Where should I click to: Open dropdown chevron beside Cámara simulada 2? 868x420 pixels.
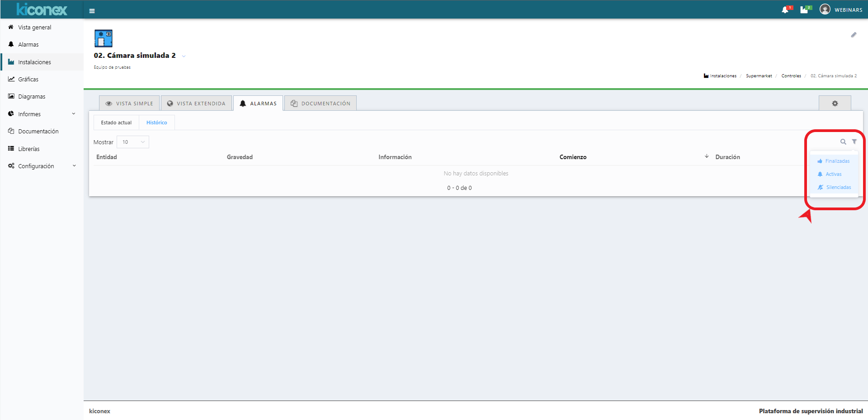pos(184,56)
